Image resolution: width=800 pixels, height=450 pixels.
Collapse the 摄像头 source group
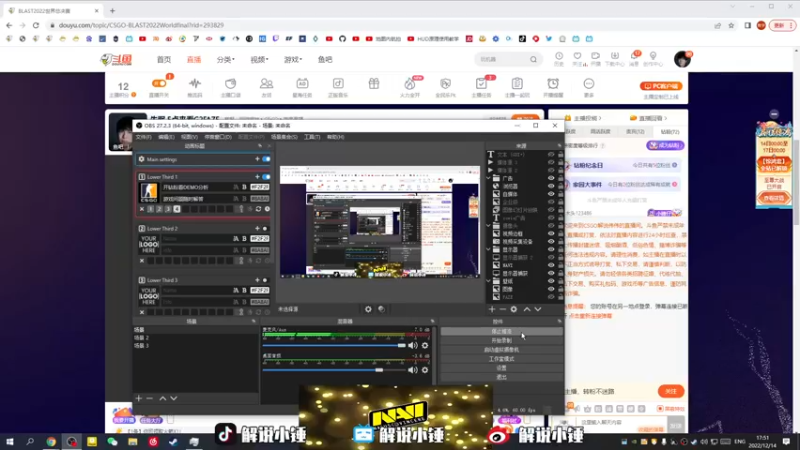[x=489, y=226]
